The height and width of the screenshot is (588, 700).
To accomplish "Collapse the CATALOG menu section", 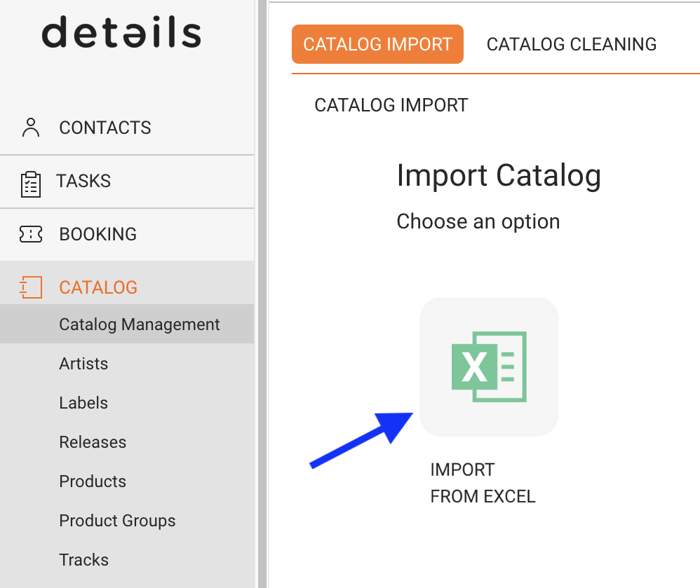I will (x=98, y=287).
